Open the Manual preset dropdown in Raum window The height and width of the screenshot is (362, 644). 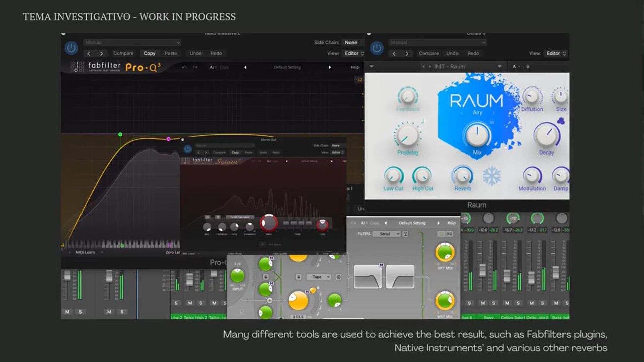pos(438,42)
